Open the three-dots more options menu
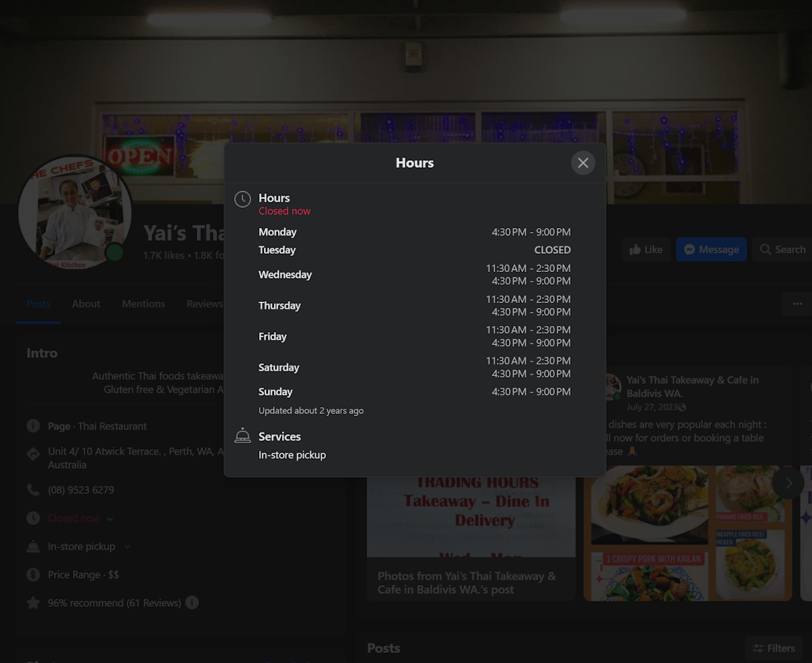The height and width of the screenshot is (663, 812). 797,304
